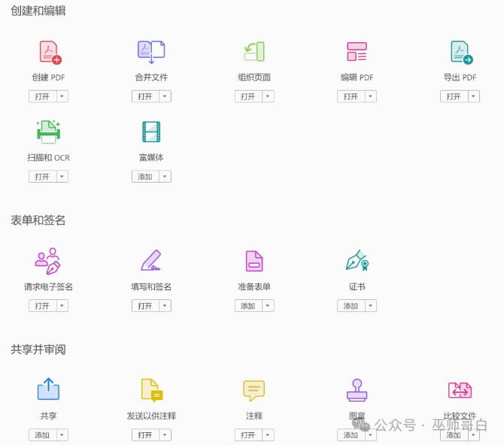Expand dropdown arrow beside 证书 添加
The height and width of the screenshot is (445, 504).
click(x=371, y=305)
